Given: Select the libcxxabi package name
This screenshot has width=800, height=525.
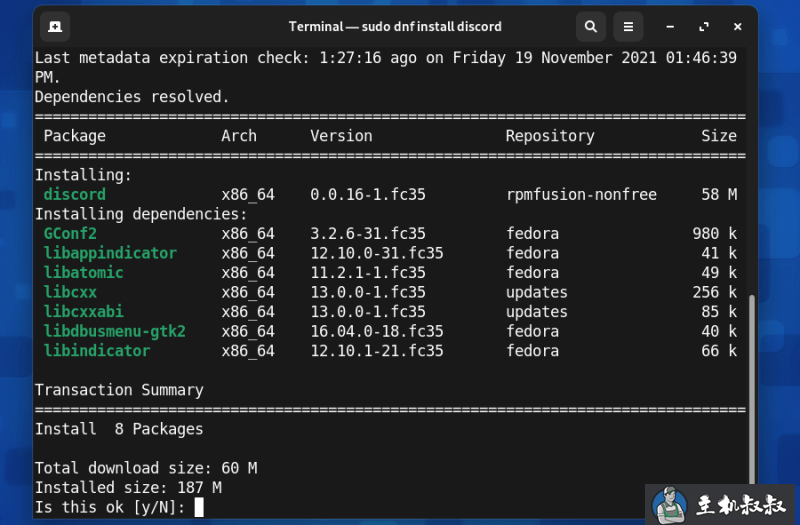Looking at the screenshot, I should [83, 311].
